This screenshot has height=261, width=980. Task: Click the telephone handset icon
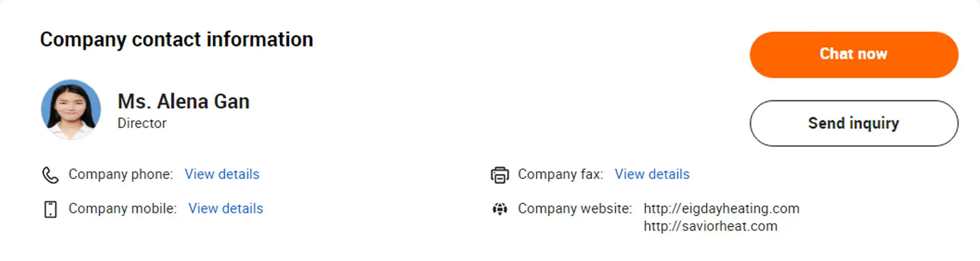(x=50, y=175)
